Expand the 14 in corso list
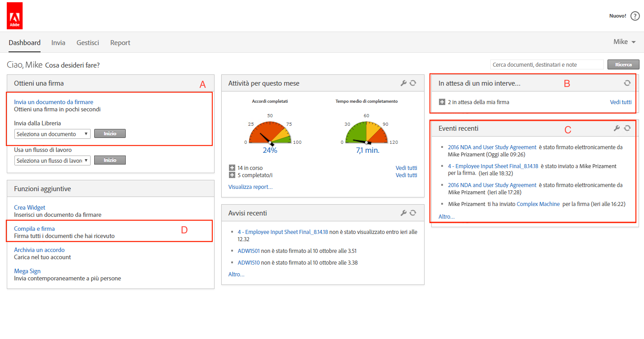Image resolution: width=644 pixels, height=339 pixels. [232, 168]
